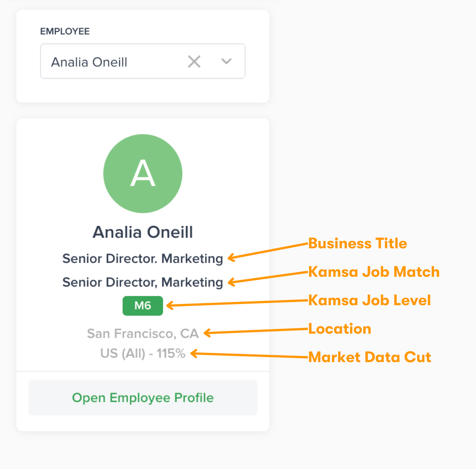Click the orange 'Business Title' annotation label

(358, 243)
